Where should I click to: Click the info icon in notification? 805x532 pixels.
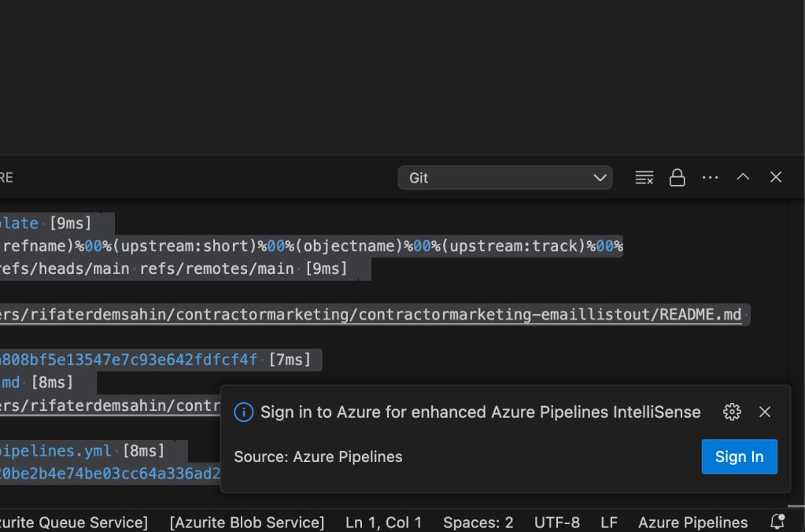(x=243, y=412)
